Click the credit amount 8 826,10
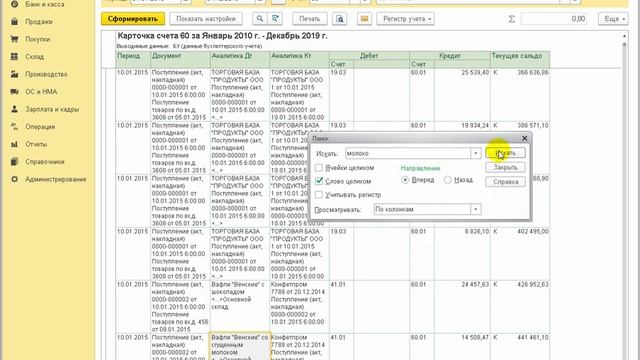The image size is (640, 360). (x=477, y=231)
